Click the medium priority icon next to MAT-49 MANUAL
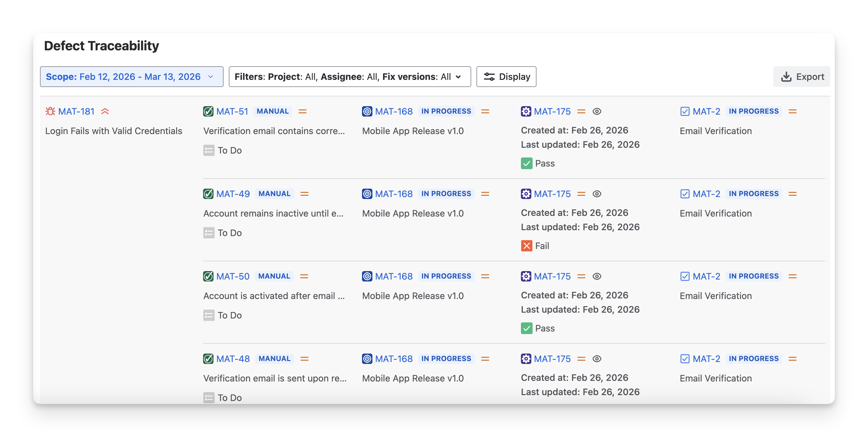868x437 pixels. click(x=304, y=194)
